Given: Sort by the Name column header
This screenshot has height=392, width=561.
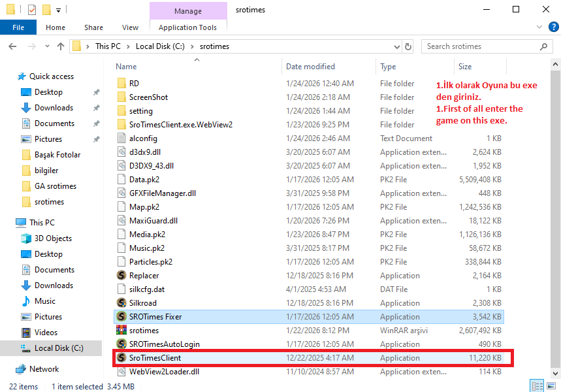Looking at the screenshot, I should coord(197,67).
